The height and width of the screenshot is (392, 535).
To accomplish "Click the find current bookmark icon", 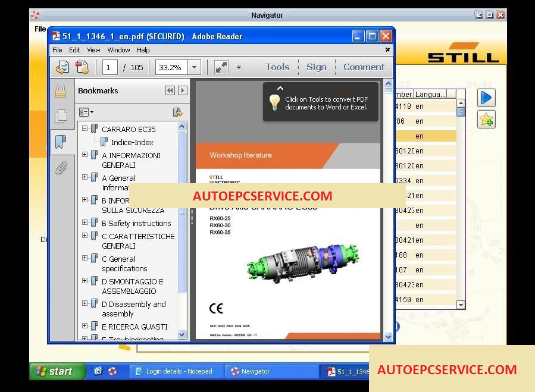I will (177, 112).
